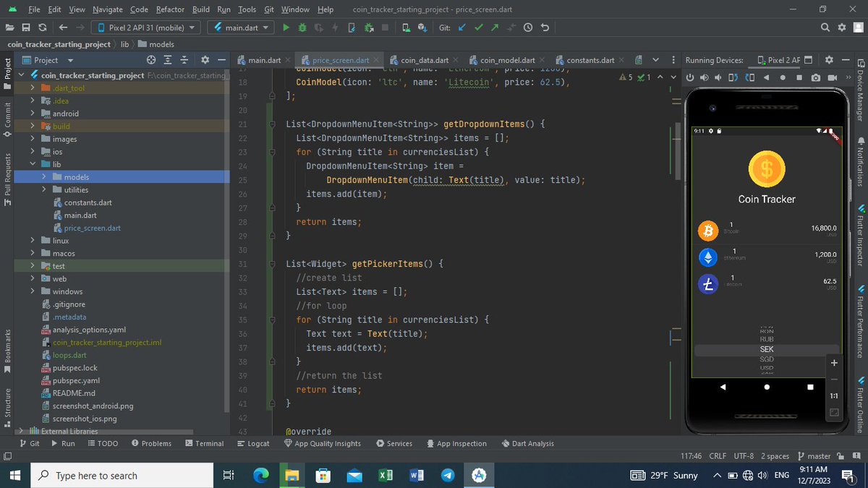Expand the android folder
The height and width of the screenshot is (488, 868).
point(33,114)
